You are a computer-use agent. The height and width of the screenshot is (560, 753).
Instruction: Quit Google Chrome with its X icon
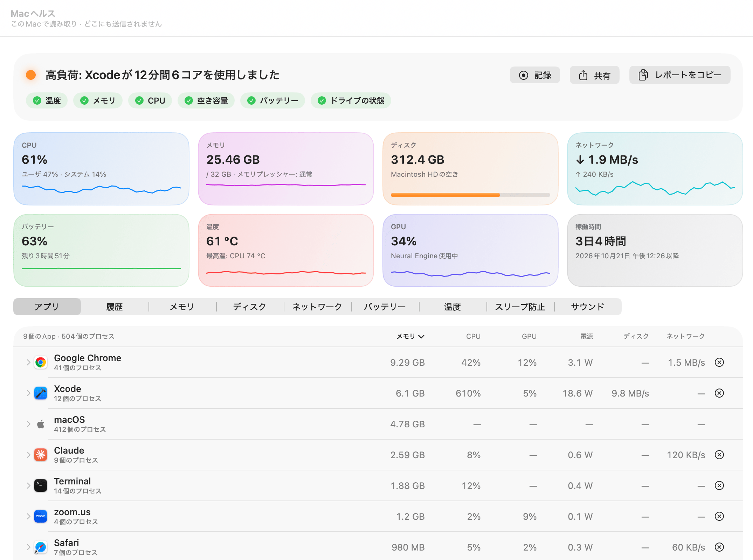(x=719, y=362)
